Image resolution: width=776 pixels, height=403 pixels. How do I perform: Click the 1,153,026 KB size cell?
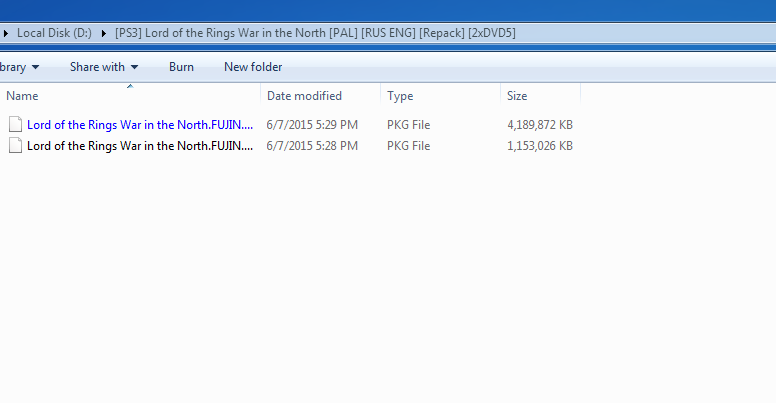(x=540, y=146)
